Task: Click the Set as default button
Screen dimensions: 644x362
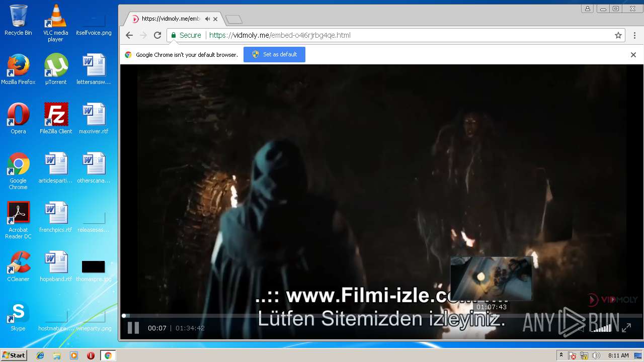Action: tap(274, 54)
